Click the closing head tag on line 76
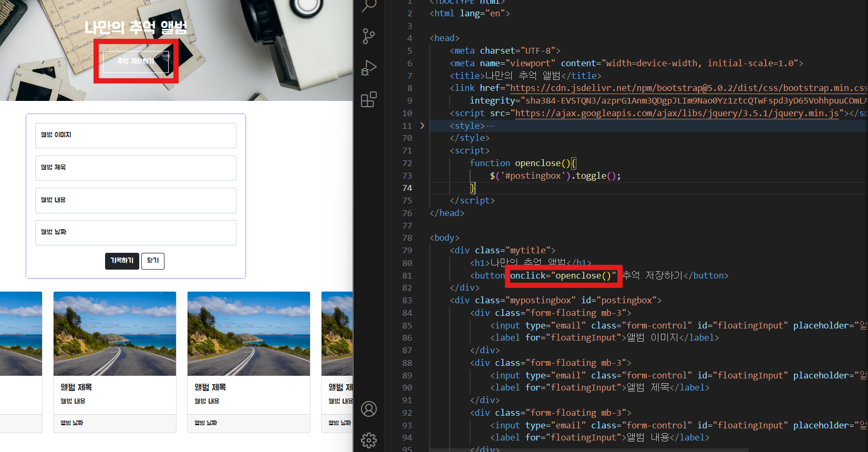 [447, 213]
